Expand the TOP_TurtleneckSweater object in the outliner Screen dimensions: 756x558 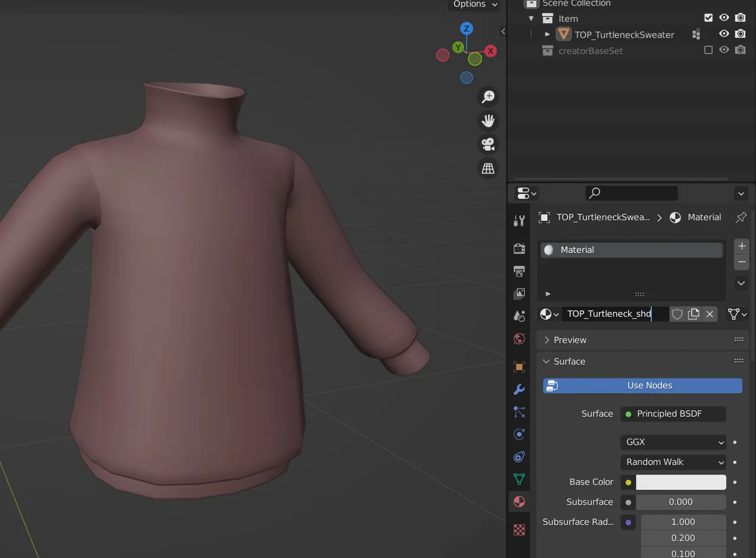pyautogui.click(x=546, y=34)
